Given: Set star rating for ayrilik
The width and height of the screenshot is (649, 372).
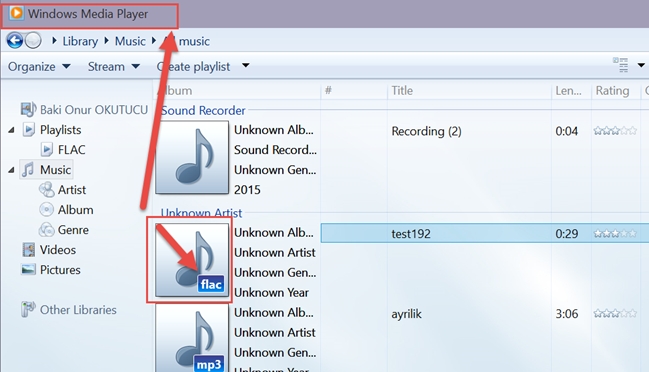Looking at the screenshot, I should (615, 314).
